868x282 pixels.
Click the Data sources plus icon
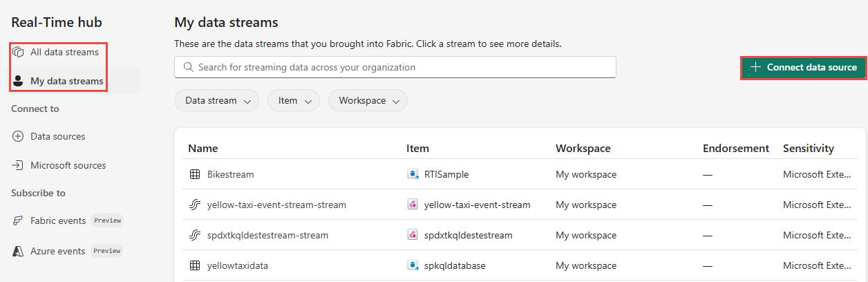(x=18, y=136)
